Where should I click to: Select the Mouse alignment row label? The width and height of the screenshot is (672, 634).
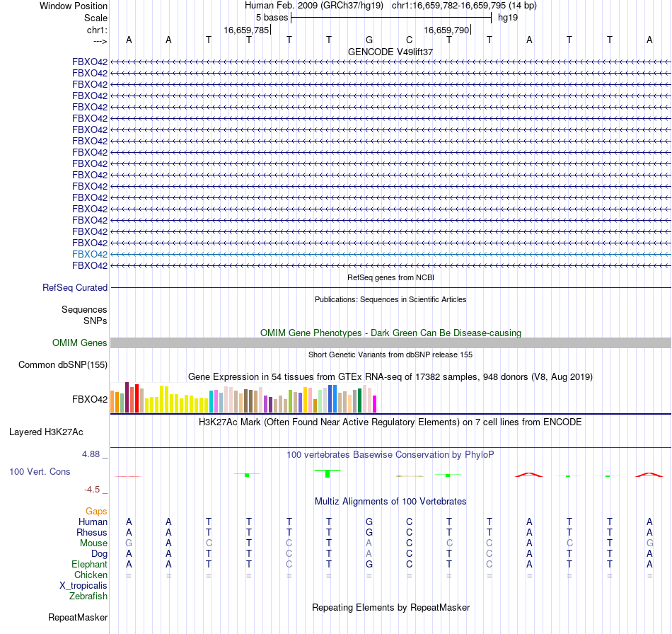pyautogui.click(x=93, y=543)
